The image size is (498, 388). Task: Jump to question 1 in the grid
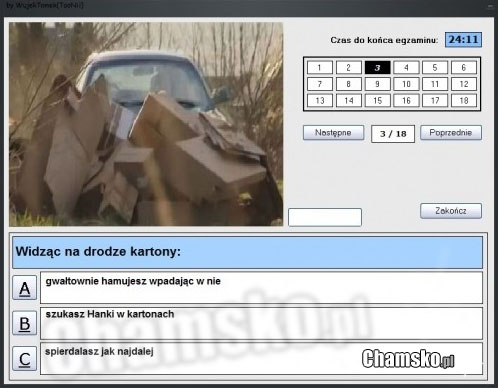[x=320, y=68]
